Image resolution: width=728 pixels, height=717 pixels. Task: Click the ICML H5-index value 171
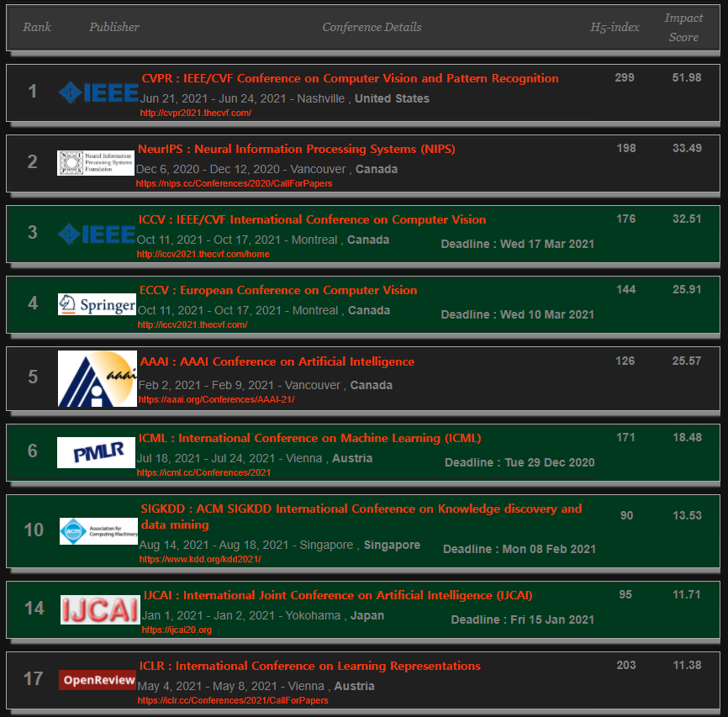click(x=625, y=437)
